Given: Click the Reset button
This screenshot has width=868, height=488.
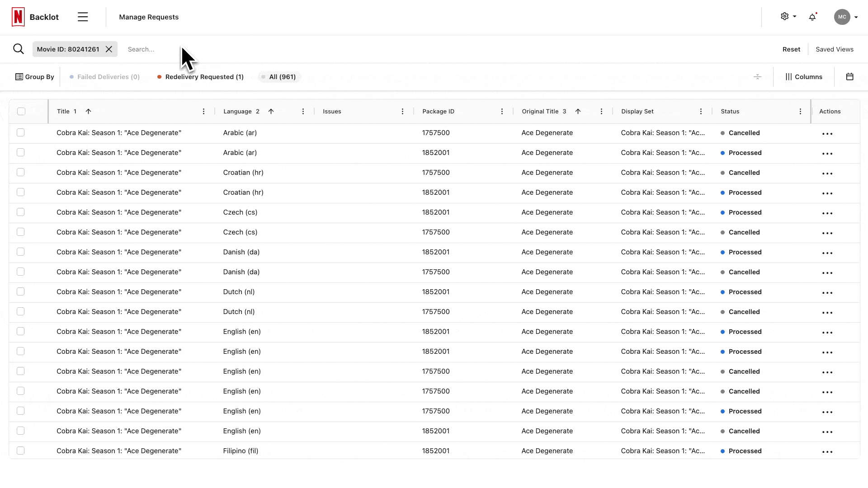Looking at the screenshot, I should 791,49.
